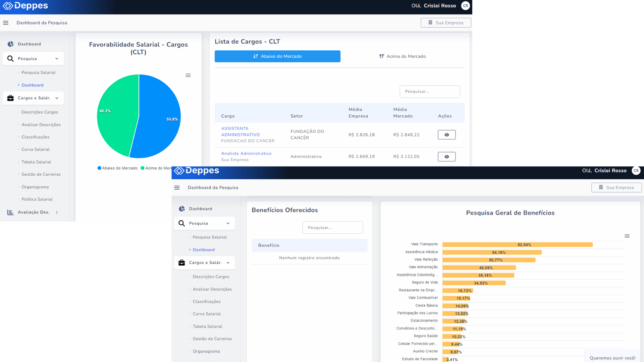Screen dimensions: 644x362
Task: Open the pie chart options menu icon
Action: [188, 75]
